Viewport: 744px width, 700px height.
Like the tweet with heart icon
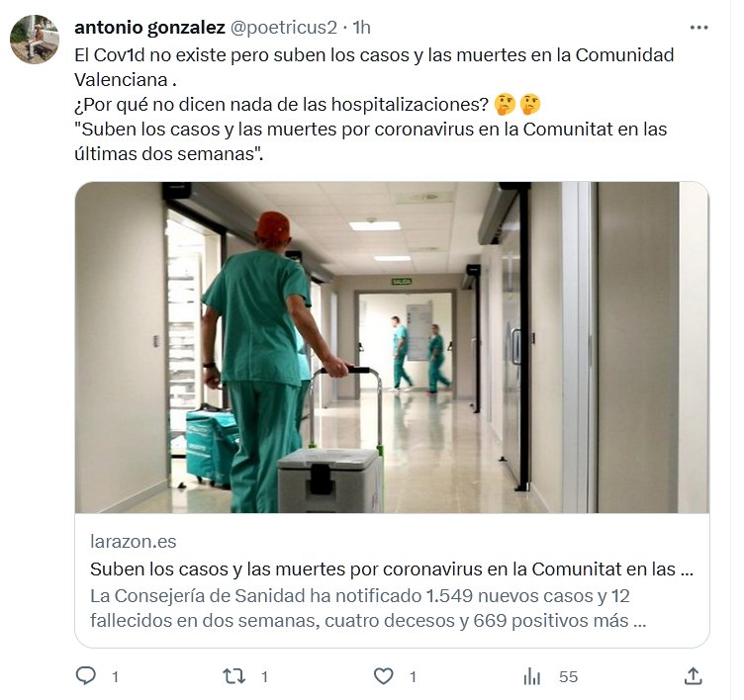click(x=384, y=676)
